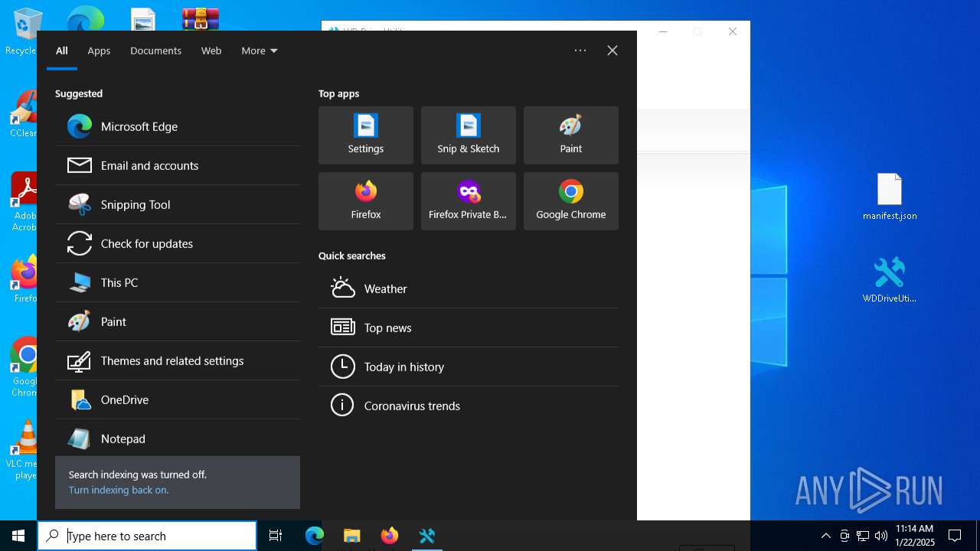Select Today in history quick search
Viewport: 980px width, 551px height.
[469, 367]
